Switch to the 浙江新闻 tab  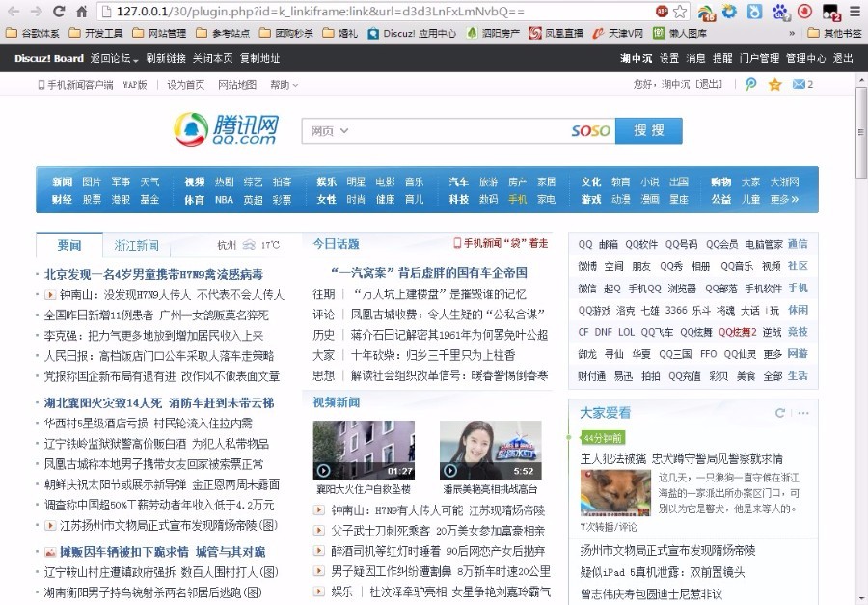[136, 245]
